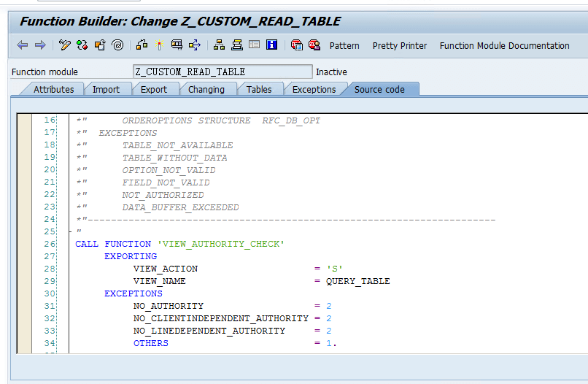
Task: Open Other Object with the overlapping squares icon
Action: [x=100, y=45]
